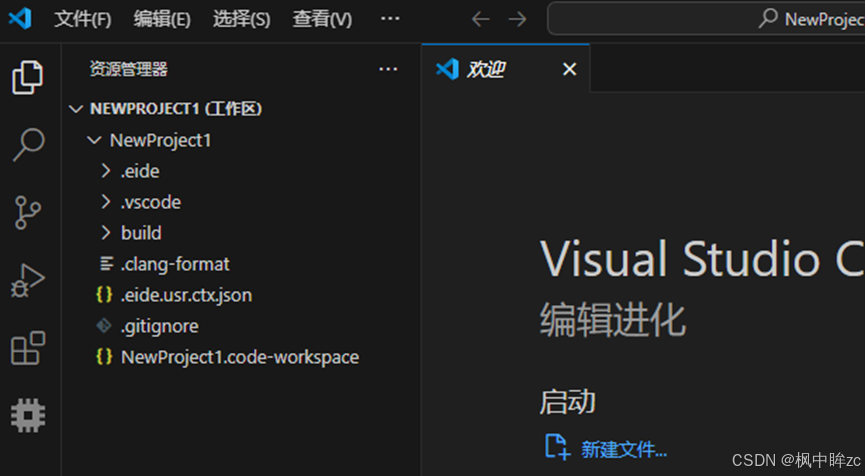Select the .clang-format file name

(x=175, y=264)
